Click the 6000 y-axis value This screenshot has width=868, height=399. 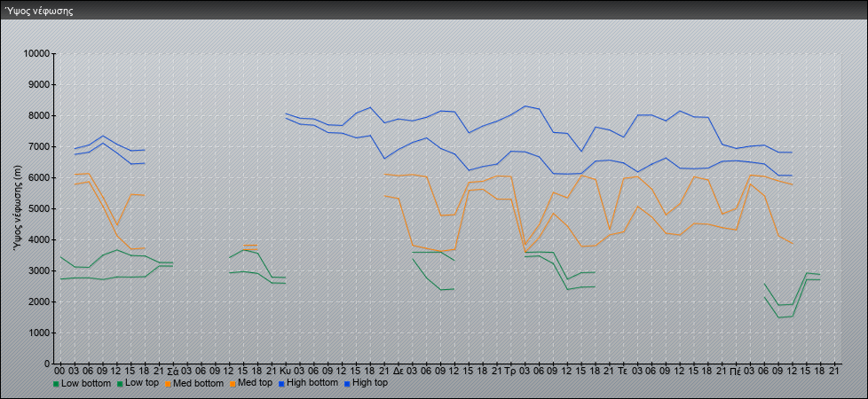pos(39,177)
